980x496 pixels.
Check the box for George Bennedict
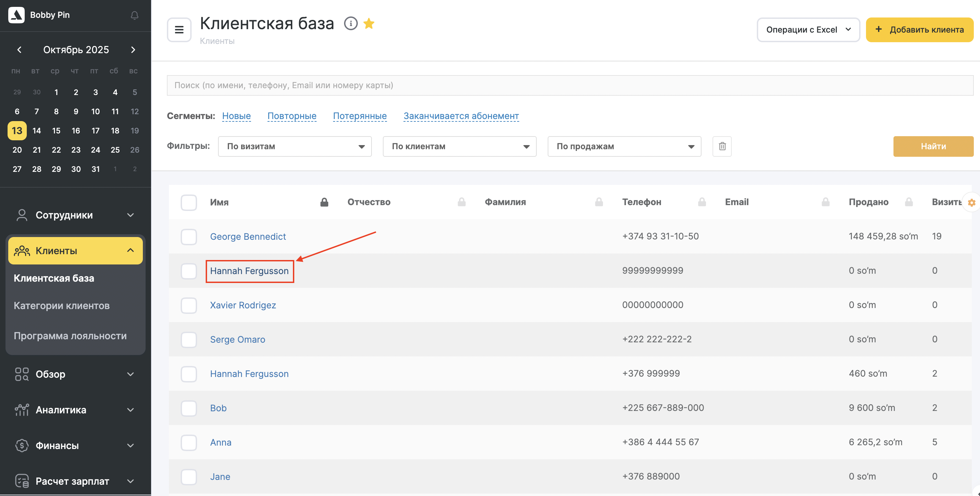click(x=189, y=237)
